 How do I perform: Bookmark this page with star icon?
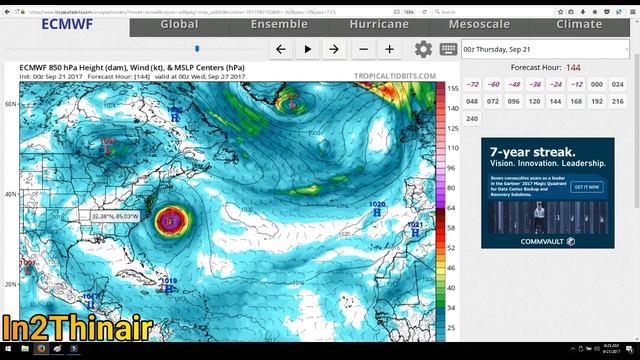click(x=560, y=12)
